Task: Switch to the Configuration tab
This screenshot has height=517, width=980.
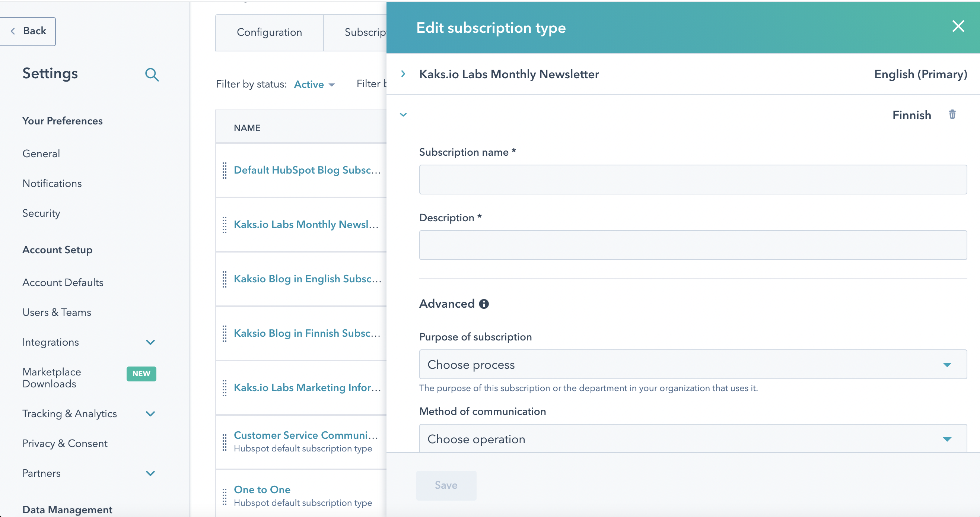Action: point(269,31)
